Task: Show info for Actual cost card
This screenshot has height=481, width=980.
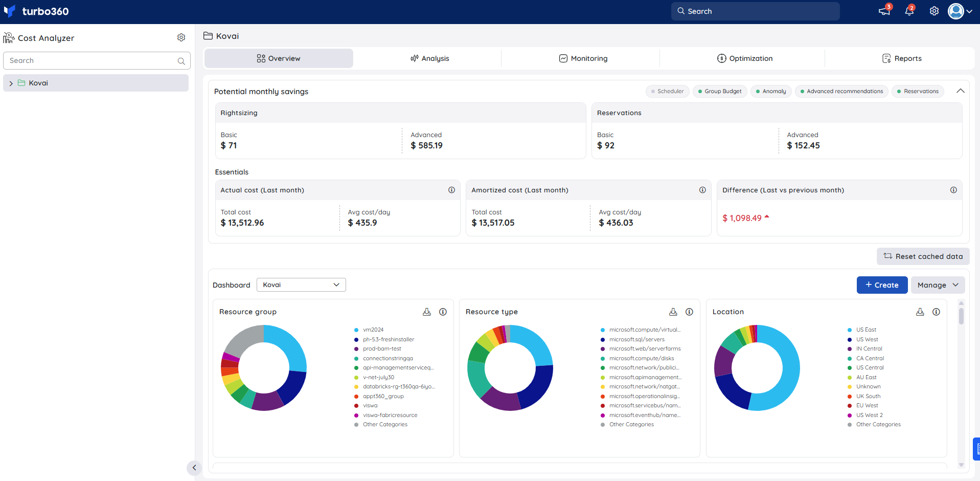Action: (x=451, y=190)
